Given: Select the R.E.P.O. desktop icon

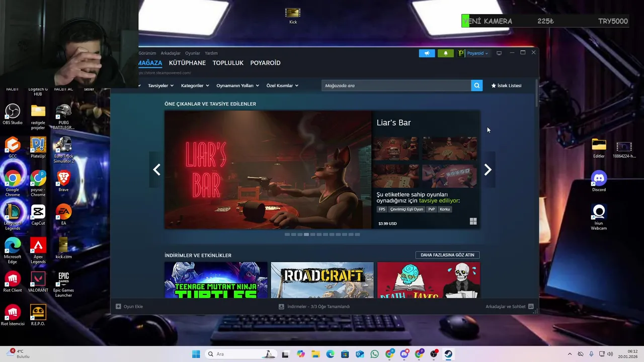Looking at the screenshot, I should tap(38, 315).
